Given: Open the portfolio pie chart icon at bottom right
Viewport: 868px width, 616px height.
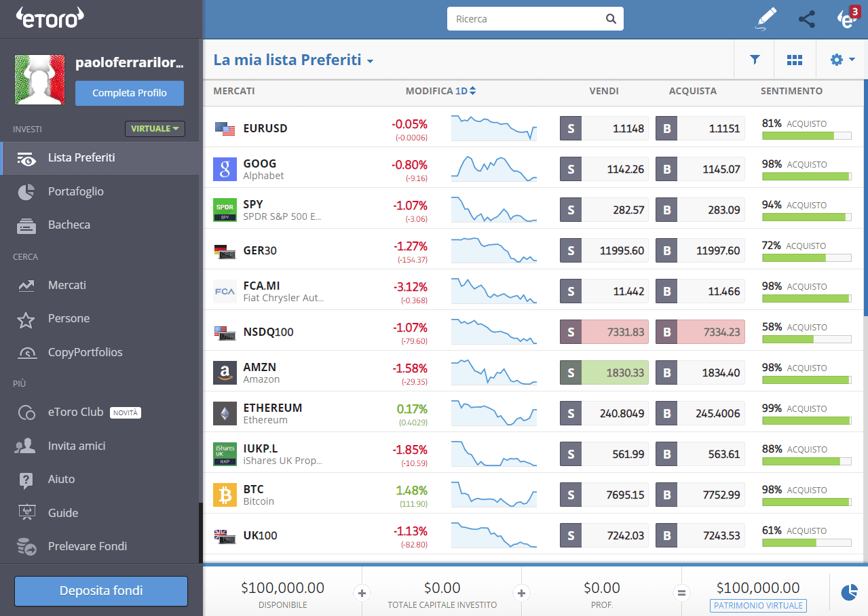Looking at the screenshot, I should tap(848, 592).
